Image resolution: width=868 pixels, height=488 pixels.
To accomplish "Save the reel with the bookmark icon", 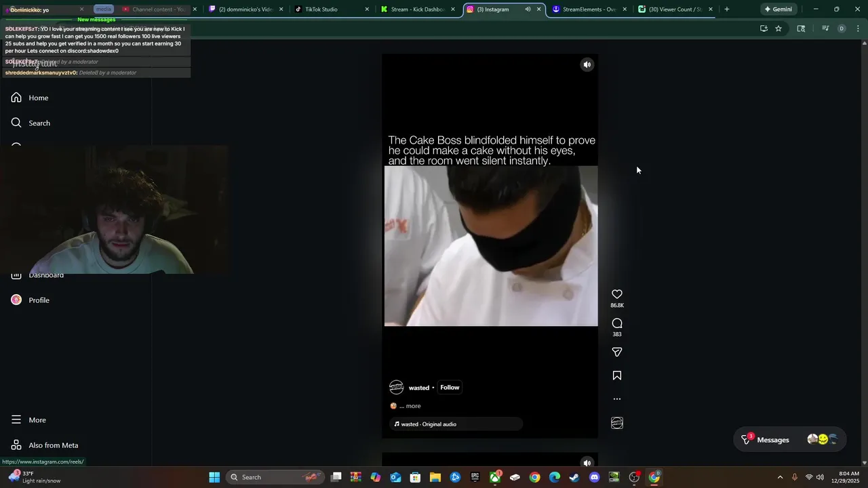I will (617, 375).
